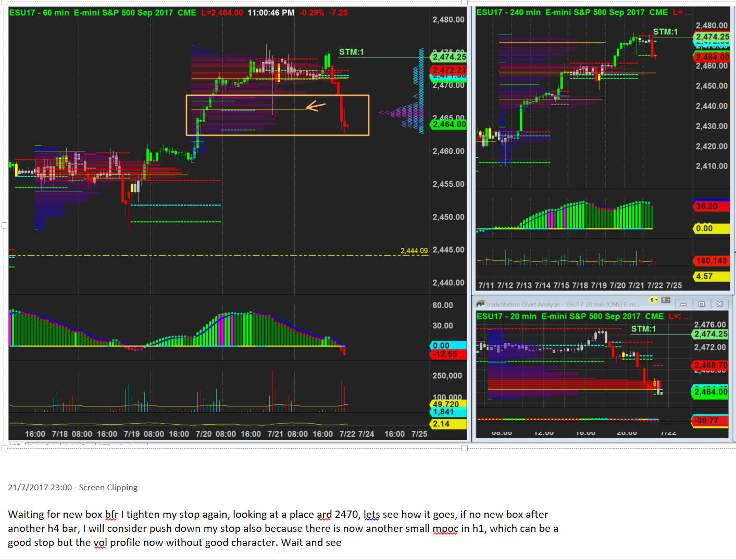Image resolution: width=736 pixels, height=560 pixels.
Task: Click the red 2,472.23 price tag on the 60 min chart
Action: tap(449, 70)
